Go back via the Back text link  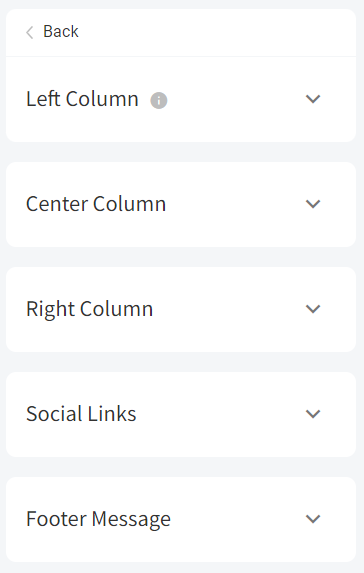click(61, 31)
